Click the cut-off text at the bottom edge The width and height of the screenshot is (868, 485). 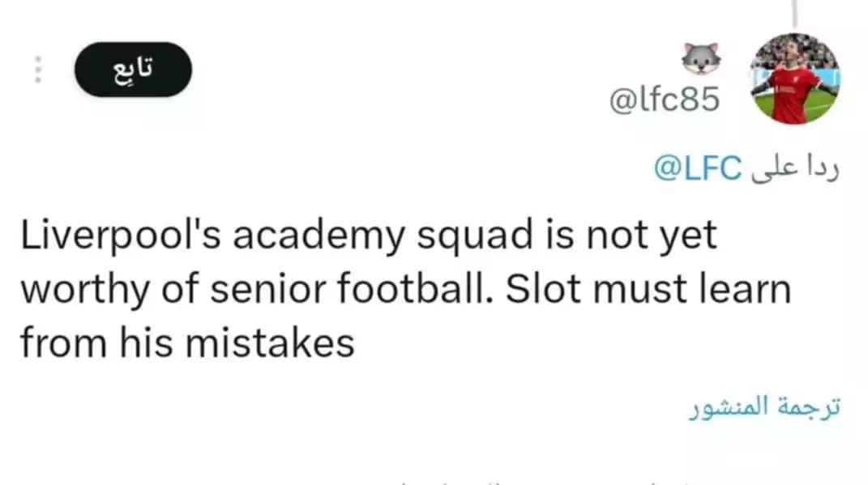[x=486, y=481]
